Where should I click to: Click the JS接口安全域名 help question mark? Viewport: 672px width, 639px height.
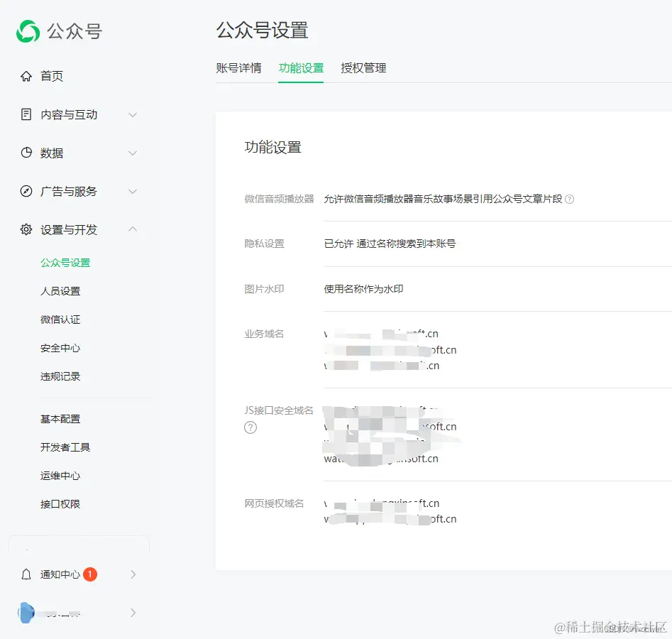tap(250, 427)
